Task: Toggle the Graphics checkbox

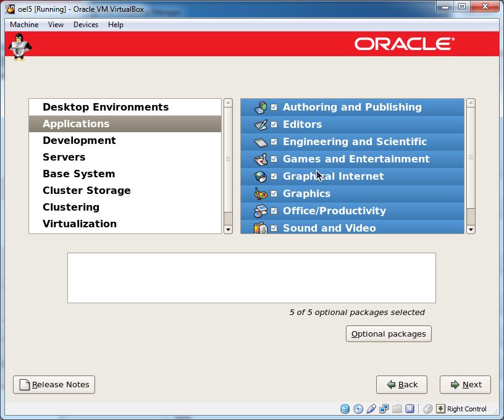Action: click(274, 194)
